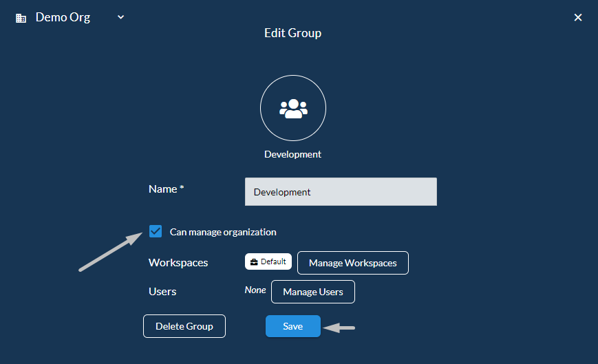Click the Default workspace tag

click(268, 261)
